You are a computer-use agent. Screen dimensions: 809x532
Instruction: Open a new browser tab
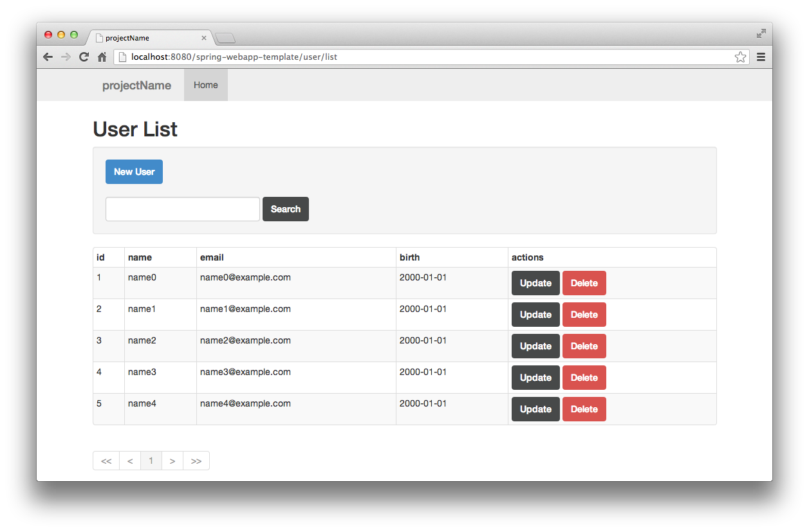tap(225, 38)
